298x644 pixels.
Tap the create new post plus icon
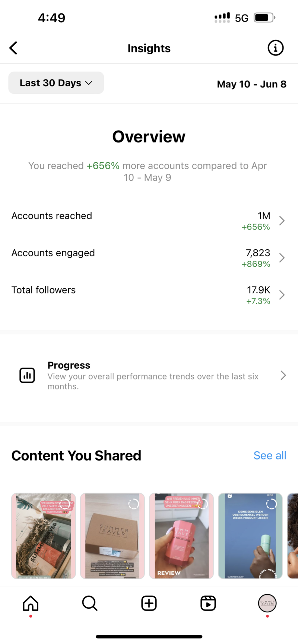(x=149, y=603)
